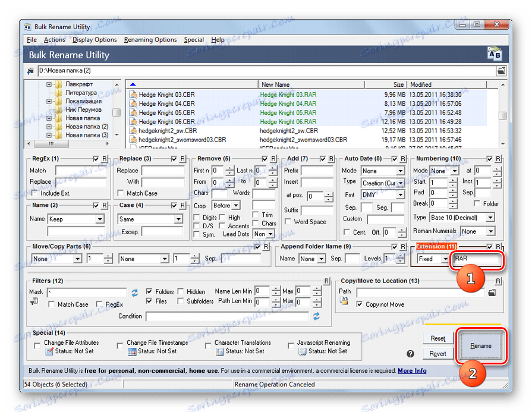Enable Match Case in the Replace group
Screen dimensions: 532x412
[x=121, y=193]
